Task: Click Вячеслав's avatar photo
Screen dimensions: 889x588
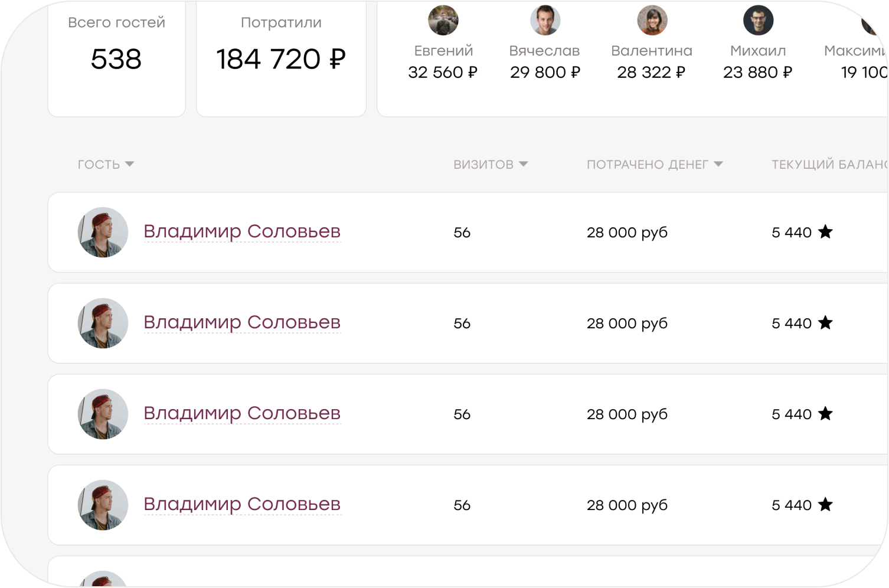Action: click(545, 21)
